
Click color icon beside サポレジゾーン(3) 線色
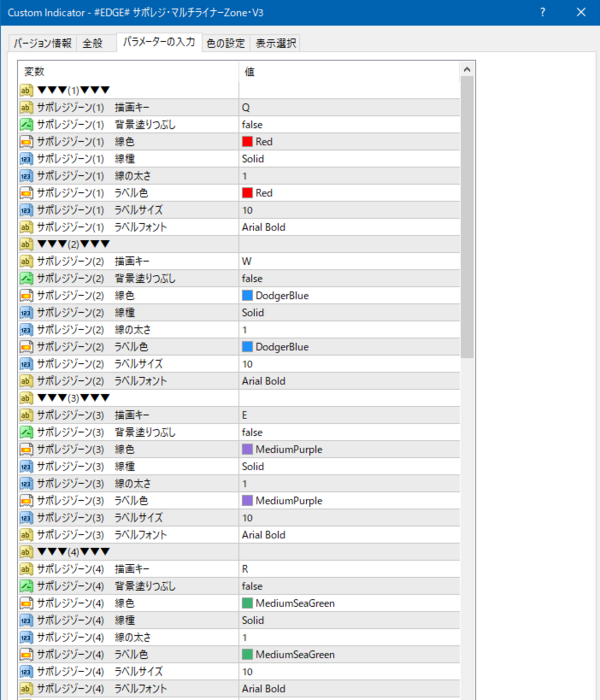pyautogui.click(x=26, y=449)
